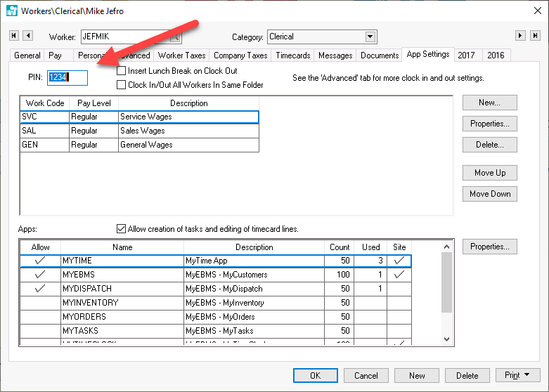Viewport: 549px width, 392px height.
Task: Go to the next worker record
Action: pos(521,36)
